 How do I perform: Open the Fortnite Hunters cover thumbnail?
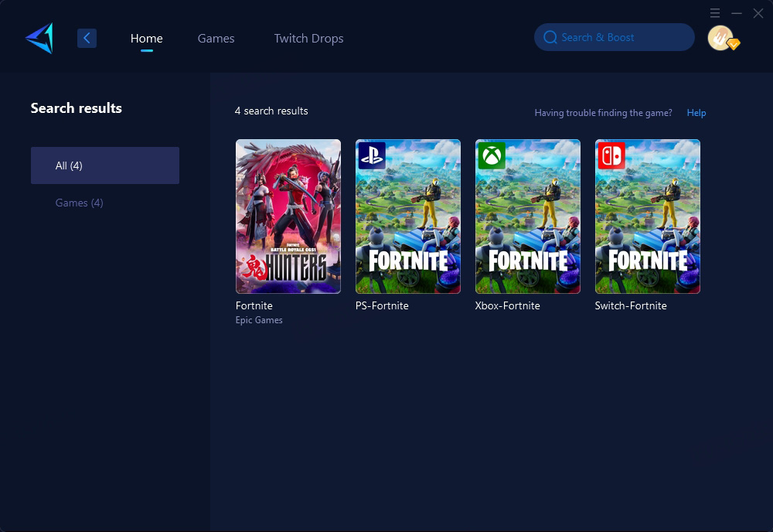288,217
